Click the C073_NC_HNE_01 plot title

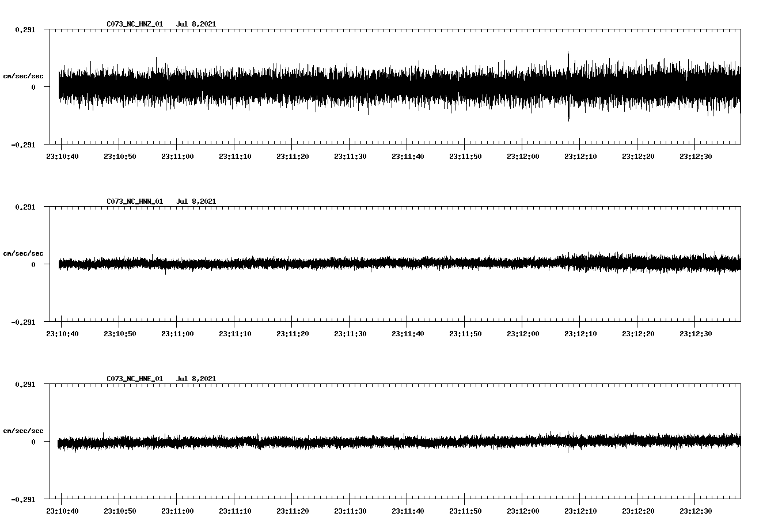click(135, 379)
